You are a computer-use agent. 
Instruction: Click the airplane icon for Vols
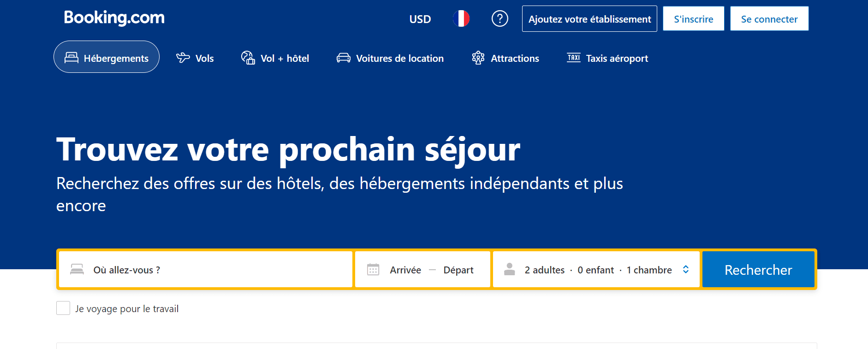tap(183, 58)
